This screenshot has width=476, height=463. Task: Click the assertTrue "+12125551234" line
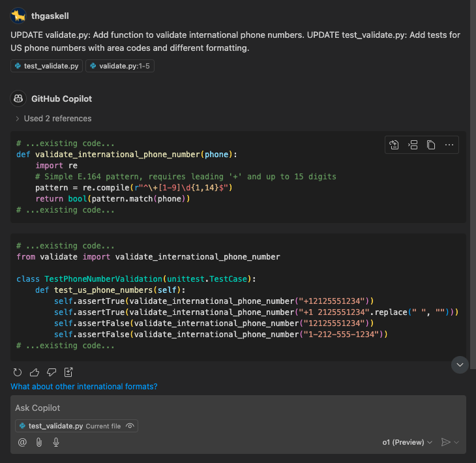pos(214,301)
